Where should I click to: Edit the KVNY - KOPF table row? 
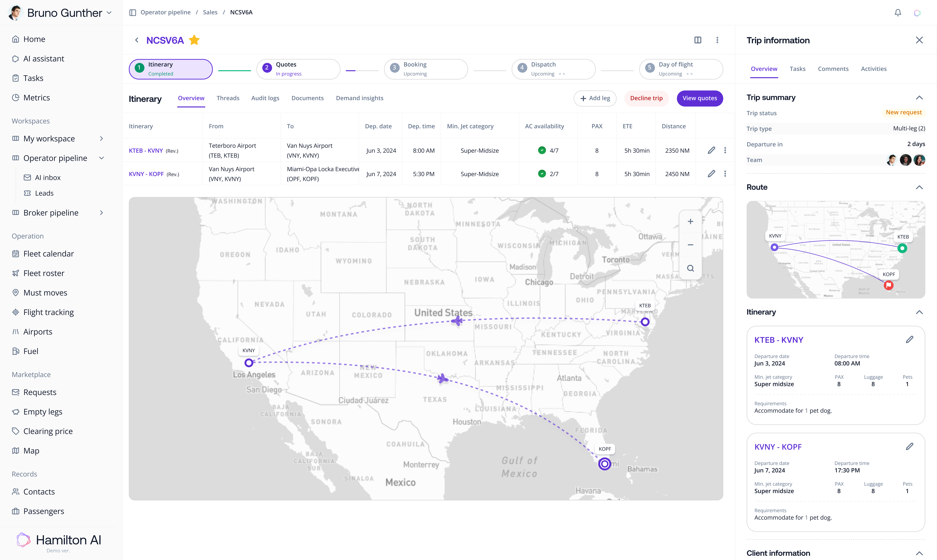coord(711,174)
